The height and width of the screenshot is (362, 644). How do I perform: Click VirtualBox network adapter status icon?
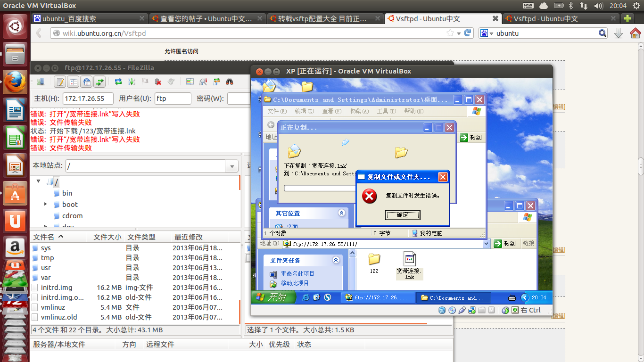[472, 310]
